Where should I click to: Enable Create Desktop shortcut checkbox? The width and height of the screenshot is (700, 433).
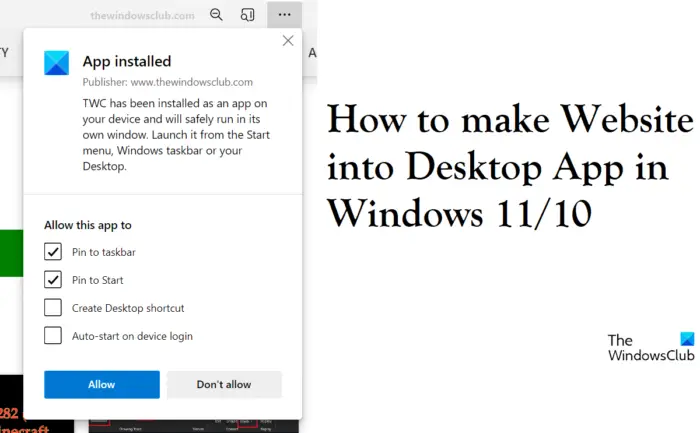(x=53, y=308)
